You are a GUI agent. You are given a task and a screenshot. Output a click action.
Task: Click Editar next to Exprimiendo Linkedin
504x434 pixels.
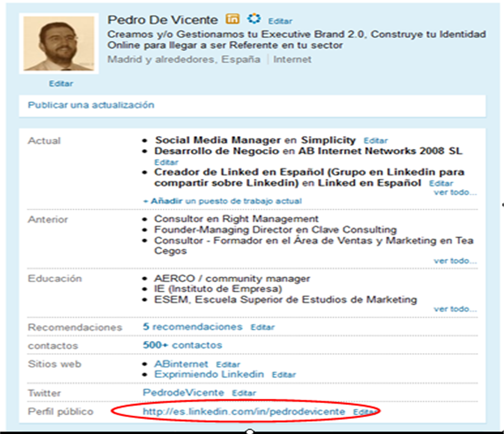pyautogui.click(x=284, y=375)
